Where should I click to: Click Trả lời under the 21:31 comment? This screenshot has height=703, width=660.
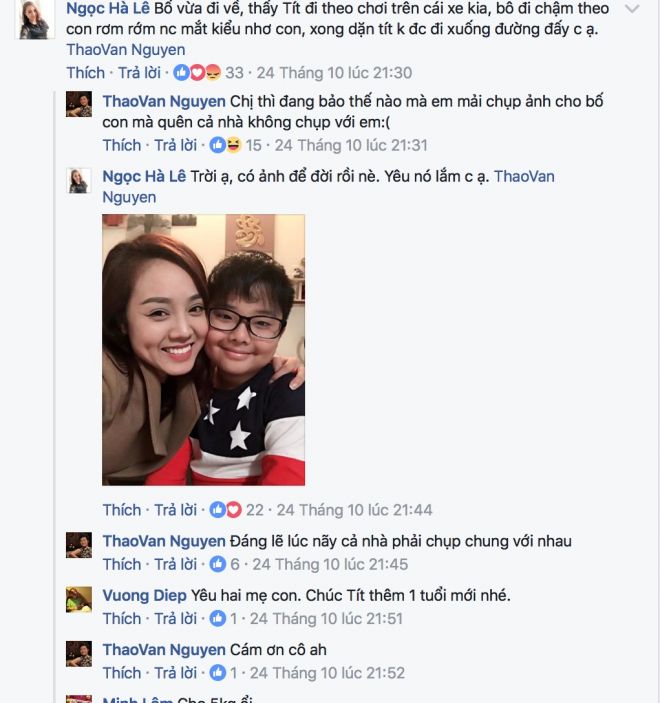coord(175,146)
